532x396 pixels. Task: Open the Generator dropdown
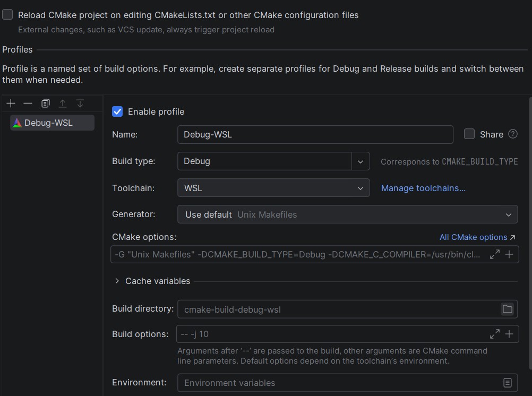347,214
